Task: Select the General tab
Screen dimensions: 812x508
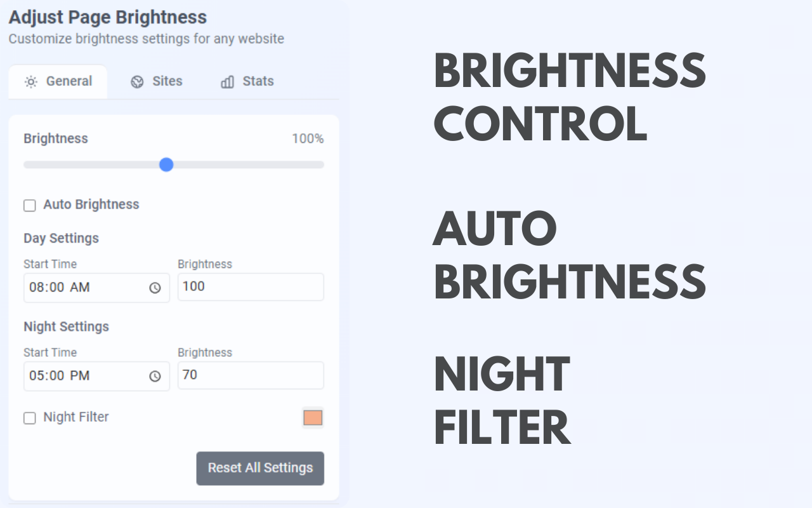Action: (x=58, y=82)
